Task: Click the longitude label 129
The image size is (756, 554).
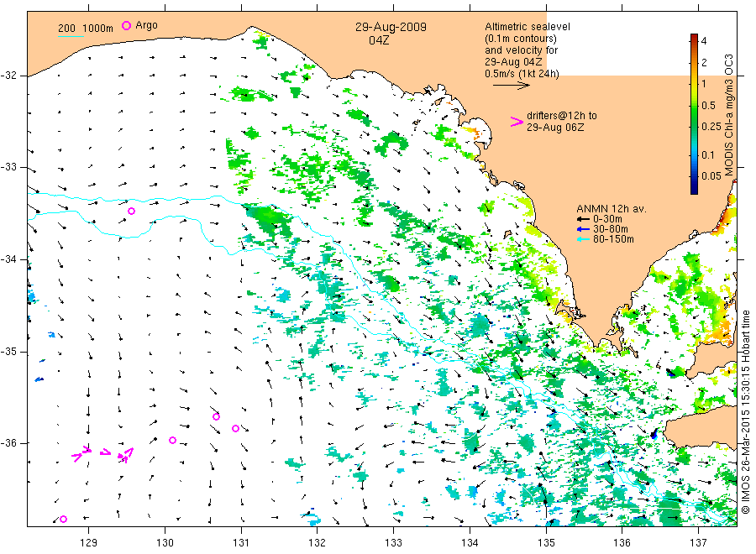Action: (89, 543)
